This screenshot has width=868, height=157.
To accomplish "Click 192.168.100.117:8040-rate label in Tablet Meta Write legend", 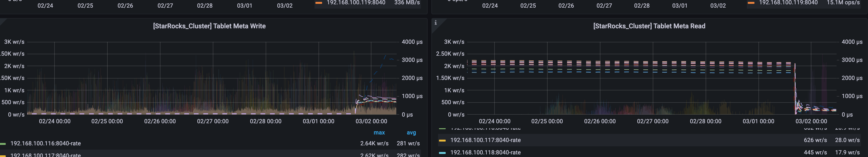I will coord(45,155).
